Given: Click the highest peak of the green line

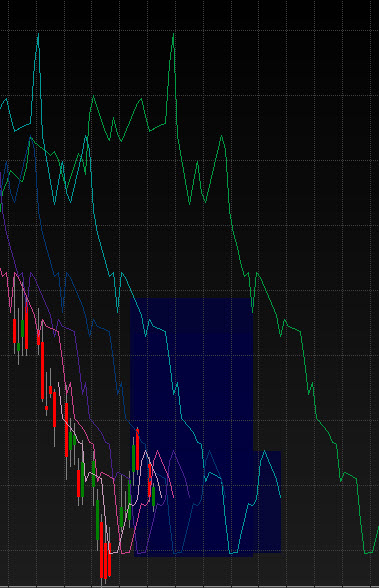Looking at the screenshot, I should pos(173,35).
